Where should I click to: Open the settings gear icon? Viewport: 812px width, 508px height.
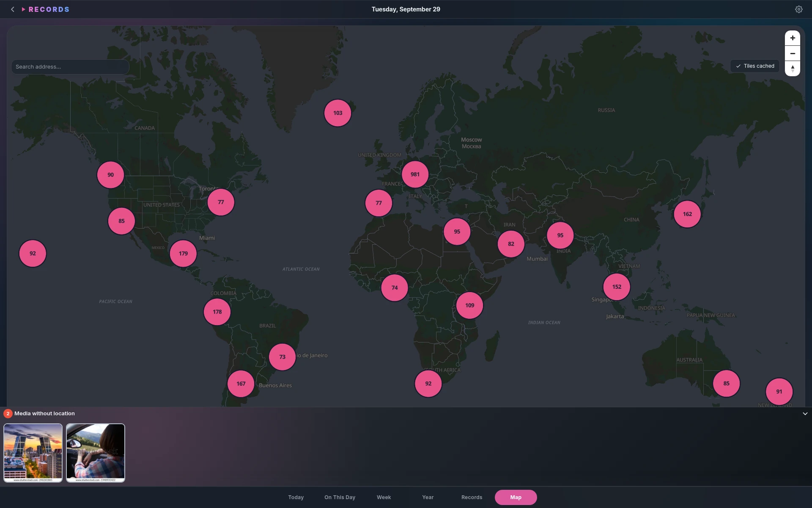click(798, 9)
